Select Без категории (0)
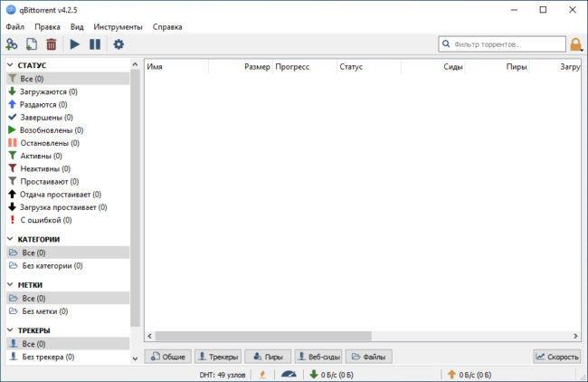The width and height of the screenshot is (588, 382). point(68,265)
